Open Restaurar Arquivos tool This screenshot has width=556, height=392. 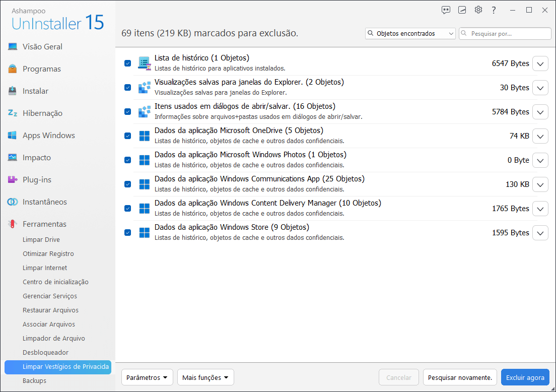tap(51, 310)
